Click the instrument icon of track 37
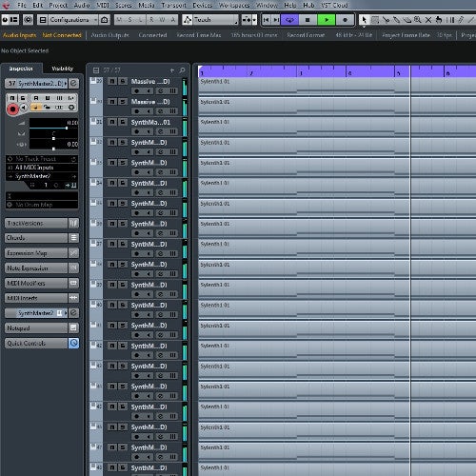476x476 pixels. 93,244
